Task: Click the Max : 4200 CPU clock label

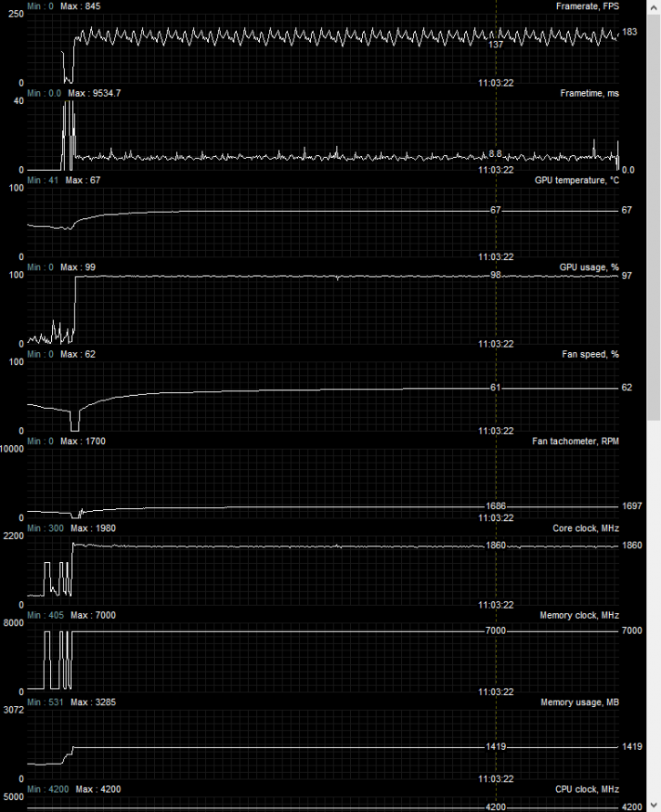Action: [98, 789]
